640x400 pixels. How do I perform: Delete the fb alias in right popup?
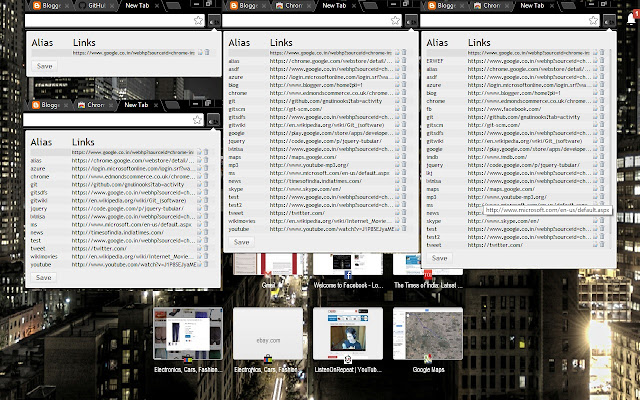602,109
